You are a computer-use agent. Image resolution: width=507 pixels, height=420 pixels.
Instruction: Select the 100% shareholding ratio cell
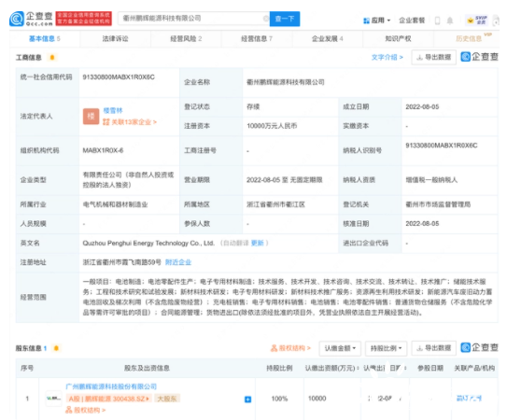[x=279, y=399]
